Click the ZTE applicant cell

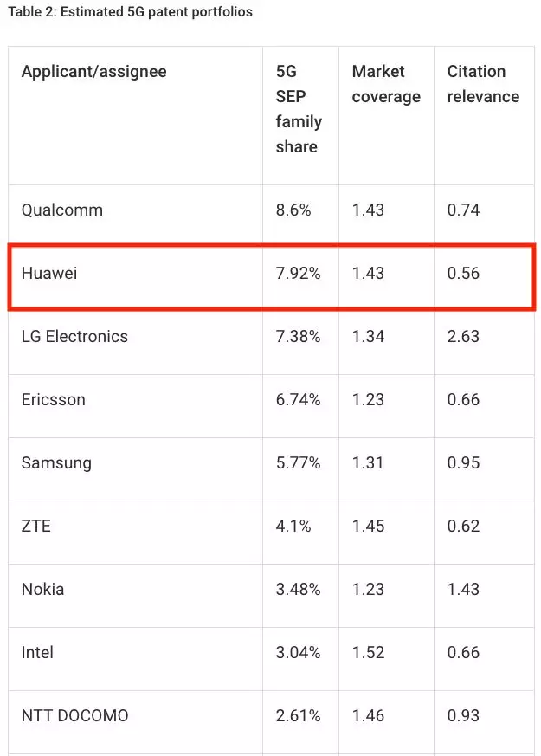coord(36,527)
